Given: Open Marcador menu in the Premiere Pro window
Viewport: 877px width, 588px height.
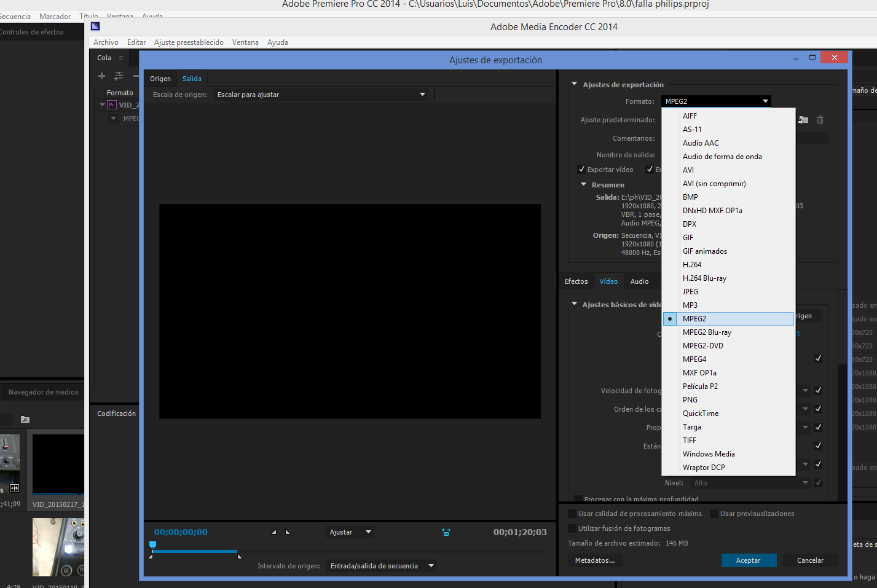Looking at the screenshot, I should point(55,17).
